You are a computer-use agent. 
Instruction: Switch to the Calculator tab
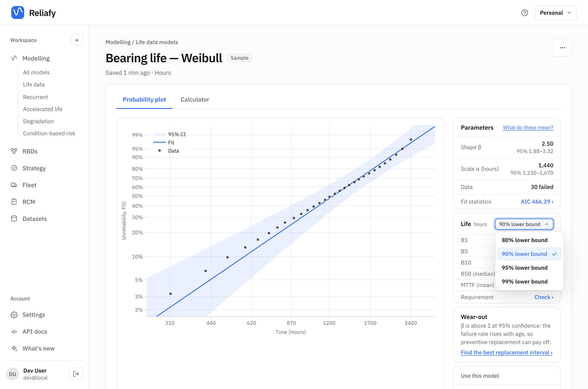coord(195,99)
